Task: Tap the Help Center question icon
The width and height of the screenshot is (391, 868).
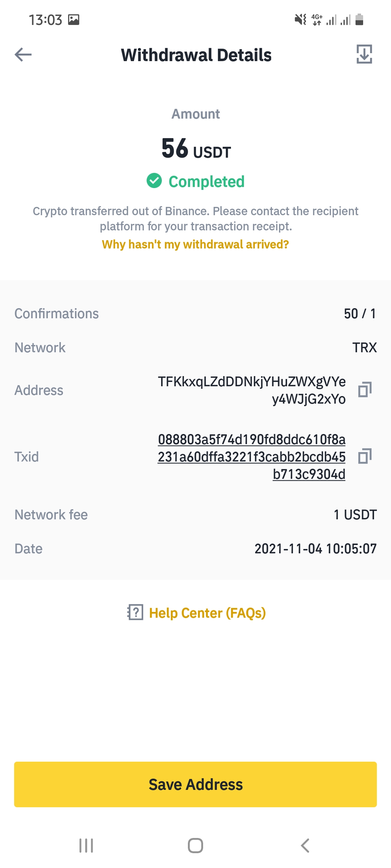Action: (135, 613)
